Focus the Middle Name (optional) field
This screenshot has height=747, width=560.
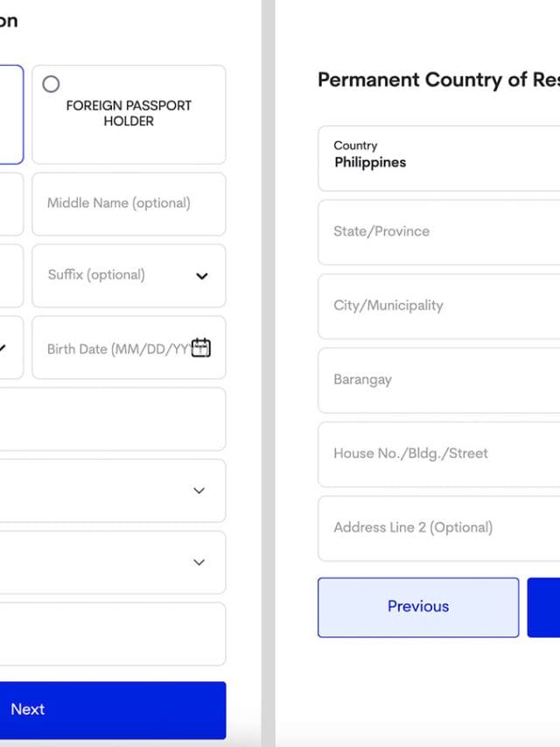(x=128, y=203)
